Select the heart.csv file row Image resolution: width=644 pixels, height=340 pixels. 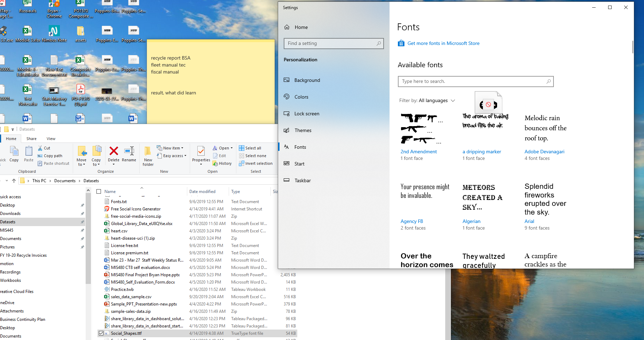tap(197, 231)
